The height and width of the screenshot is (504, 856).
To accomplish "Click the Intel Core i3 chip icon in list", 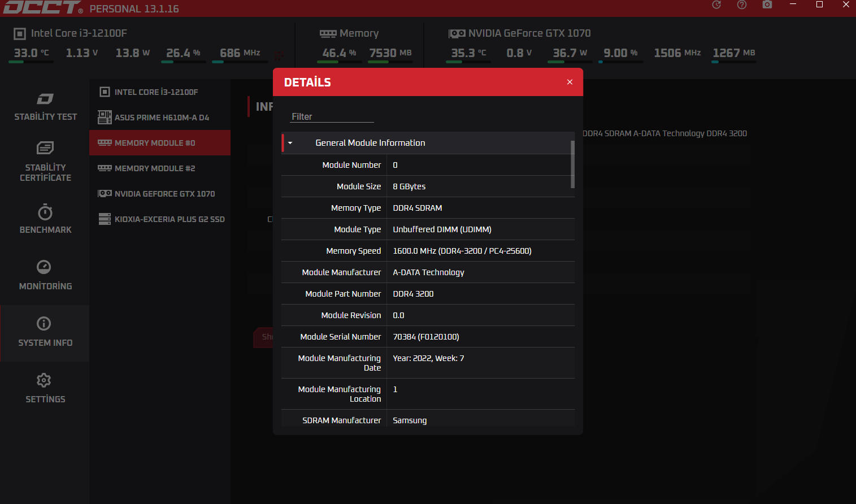I will click(105, 92).
